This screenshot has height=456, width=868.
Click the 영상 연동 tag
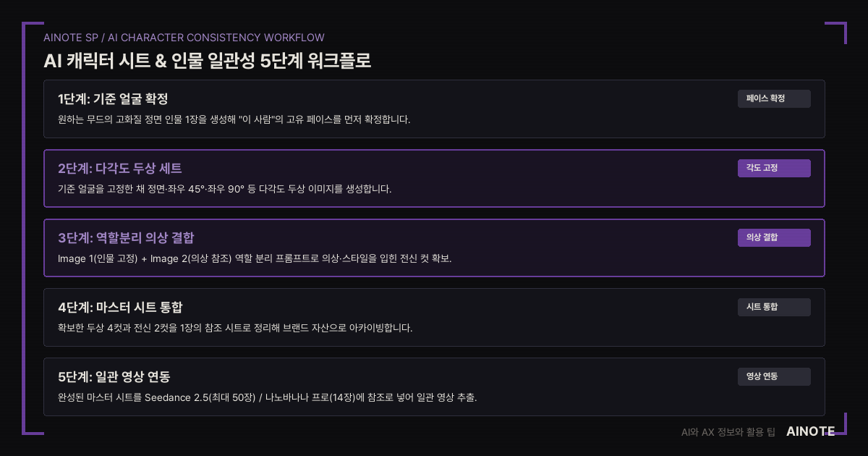click(774, 376)
